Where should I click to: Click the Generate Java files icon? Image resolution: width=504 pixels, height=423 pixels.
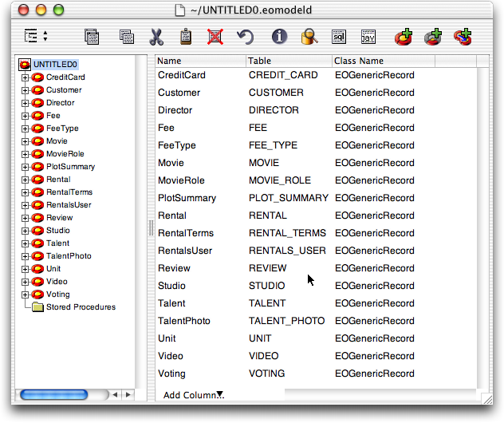point(368,37)
